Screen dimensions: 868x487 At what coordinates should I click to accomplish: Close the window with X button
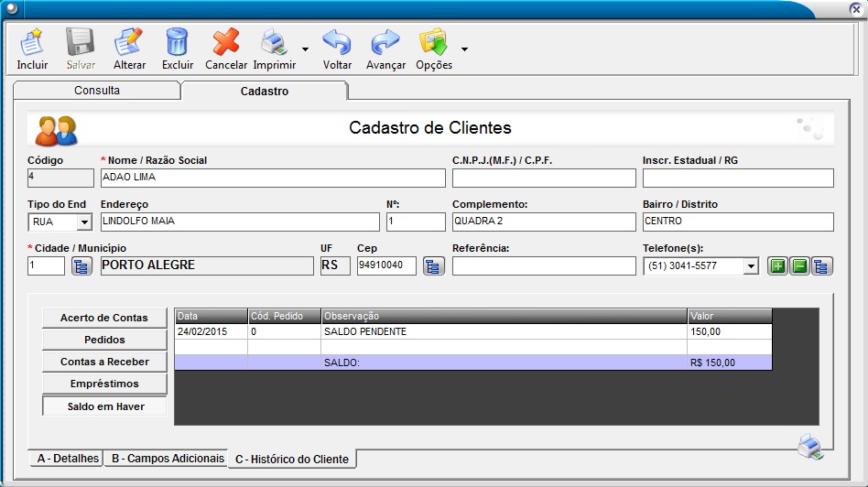pyautogui.click(x=856, y=9)
